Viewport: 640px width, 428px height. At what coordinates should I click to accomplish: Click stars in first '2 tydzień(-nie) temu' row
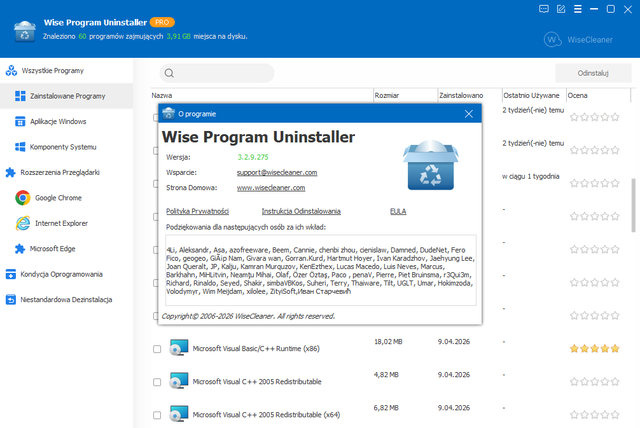pos(594,118)
